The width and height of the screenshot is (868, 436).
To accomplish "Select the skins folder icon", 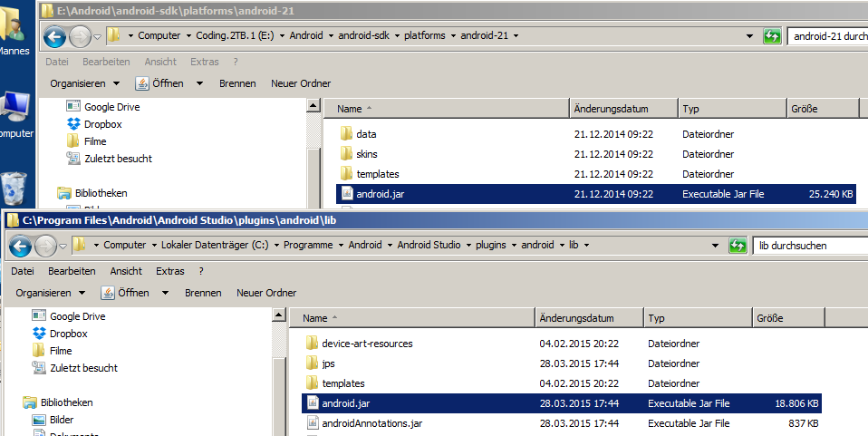I will [x=346, y=153].
